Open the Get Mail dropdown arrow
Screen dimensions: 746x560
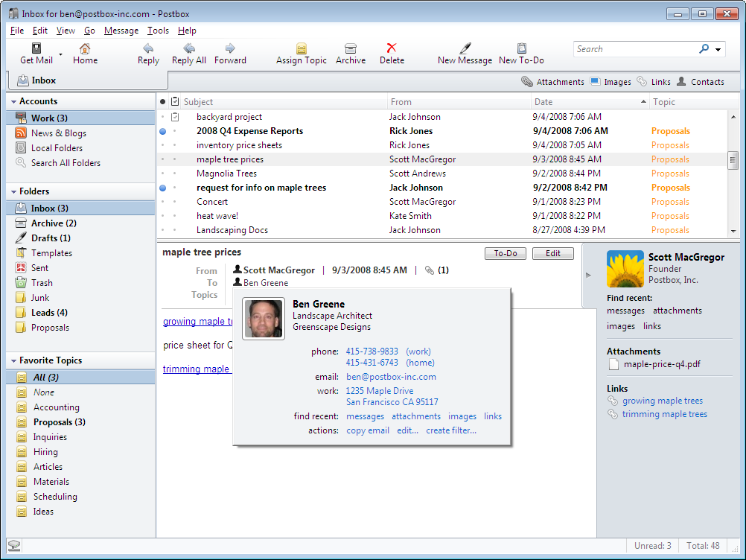61,54
